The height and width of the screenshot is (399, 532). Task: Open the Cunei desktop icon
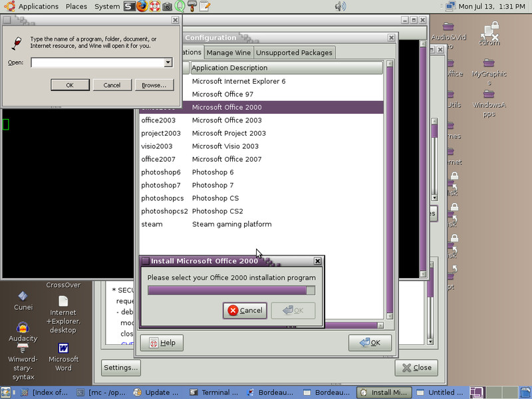click(23, 301)
